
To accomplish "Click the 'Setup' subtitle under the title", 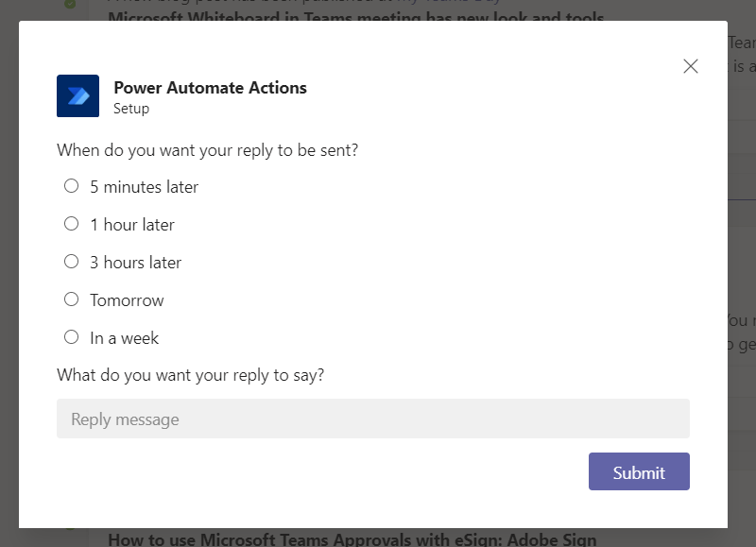I will tap(131, 109).
